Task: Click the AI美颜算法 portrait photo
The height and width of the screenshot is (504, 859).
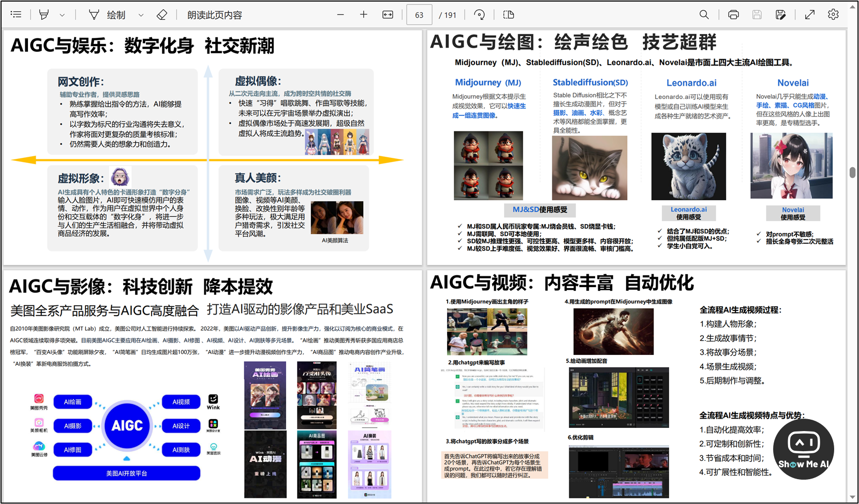Action: [337, 217]
